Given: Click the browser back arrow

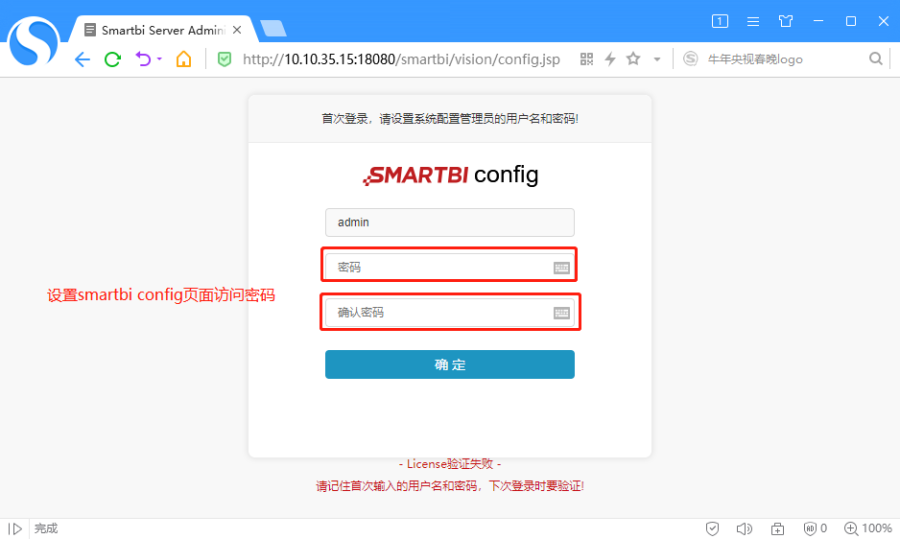Looking at the screenshot, I should pyautogui.click(x=83, y=59).
